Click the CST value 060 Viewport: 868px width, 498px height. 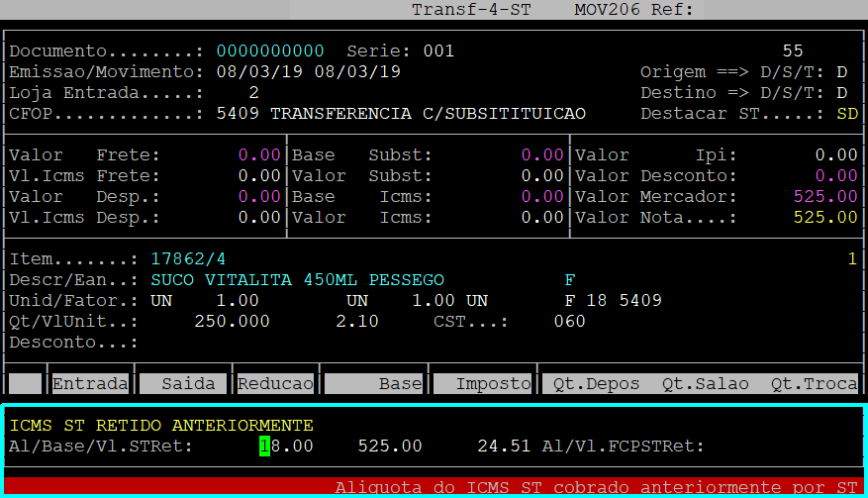(569, 321)
